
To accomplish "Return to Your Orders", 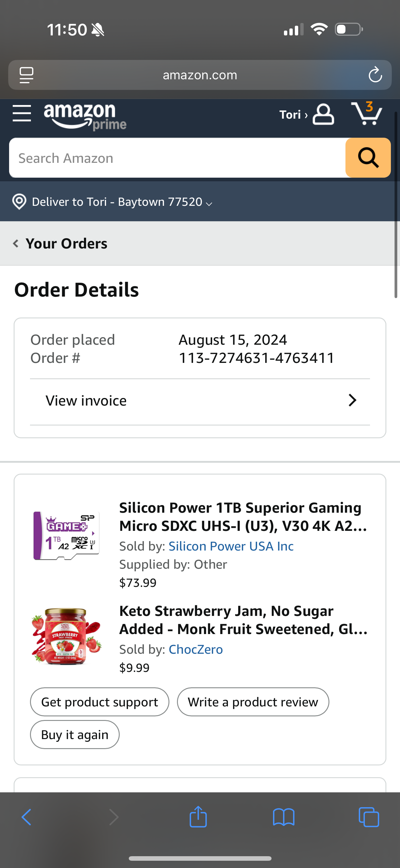I will [x=61, y=243].
